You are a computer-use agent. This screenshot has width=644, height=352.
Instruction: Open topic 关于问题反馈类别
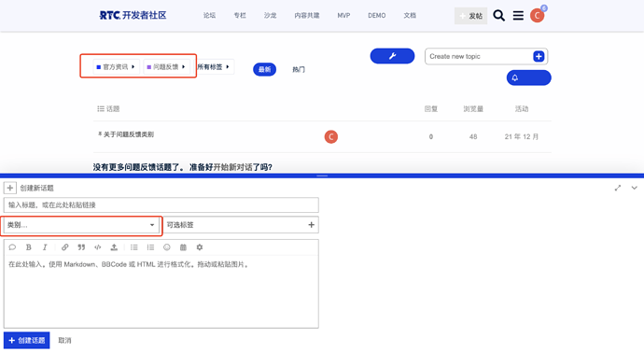click(129, 134)
